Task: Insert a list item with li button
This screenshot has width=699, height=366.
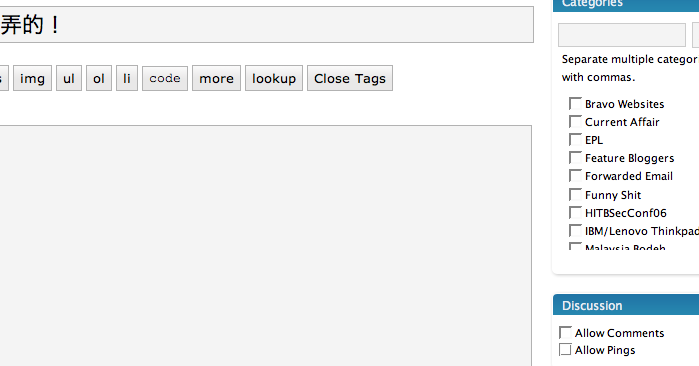Action: point(127,78)
